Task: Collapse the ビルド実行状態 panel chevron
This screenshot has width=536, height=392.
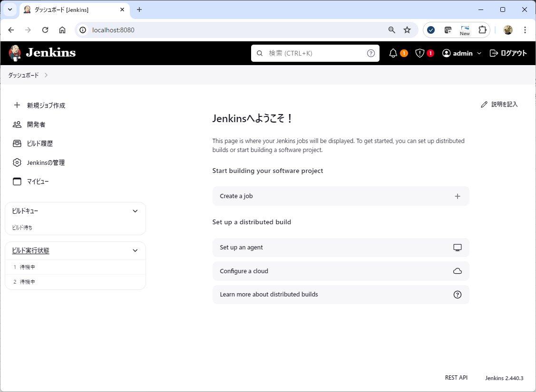Action: point(135,250)
